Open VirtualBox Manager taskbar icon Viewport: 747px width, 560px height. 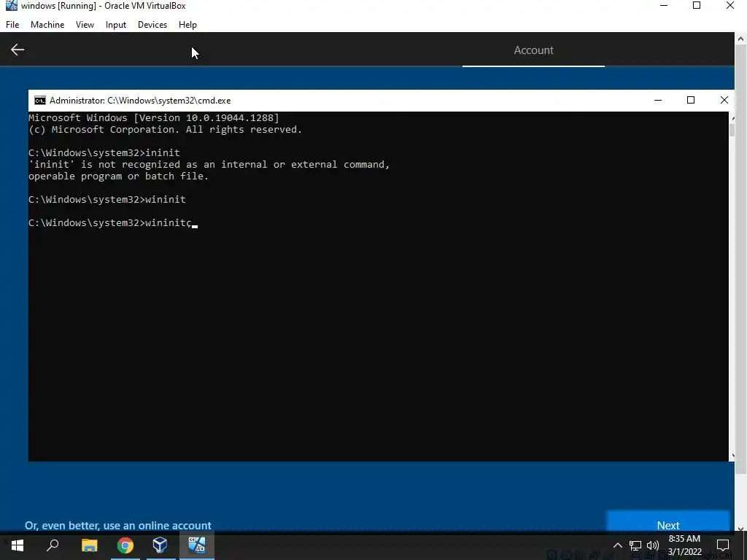click(x=160, y=545)
